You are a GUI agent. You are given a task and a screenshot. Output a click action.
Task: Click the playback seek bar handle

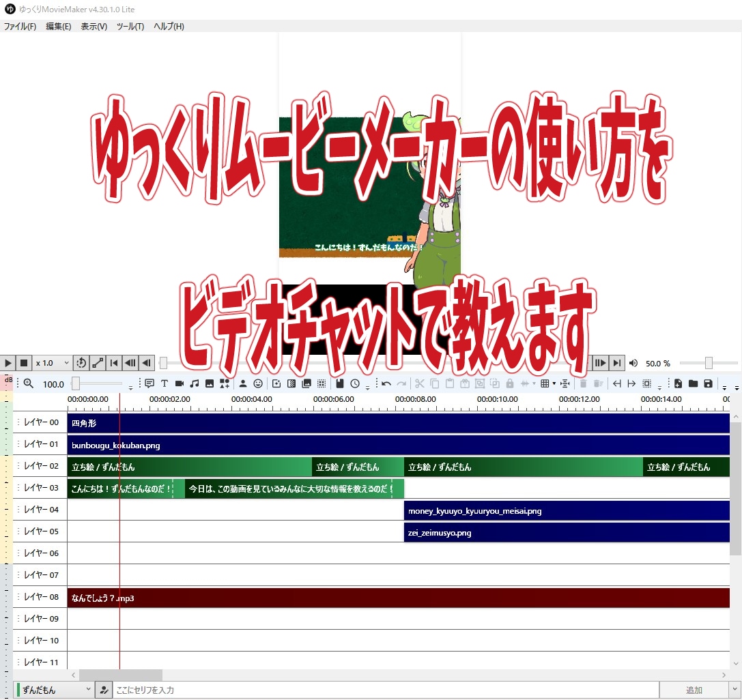[164, 363]
